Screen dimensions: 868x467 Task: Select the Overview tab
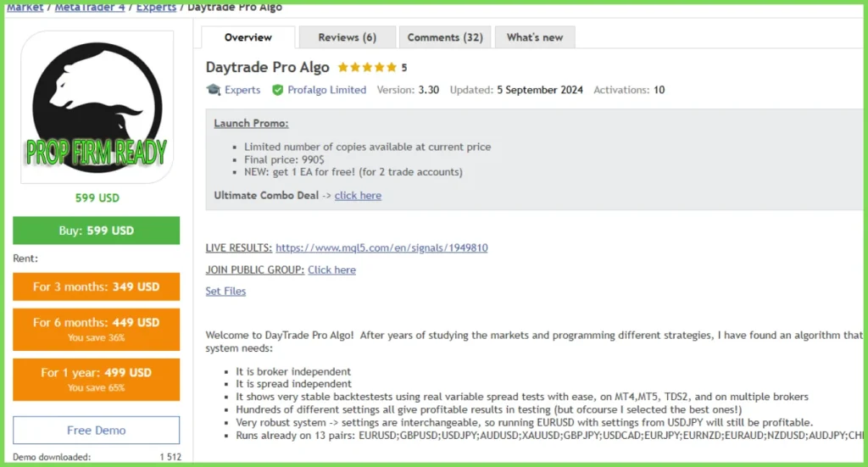248,37
